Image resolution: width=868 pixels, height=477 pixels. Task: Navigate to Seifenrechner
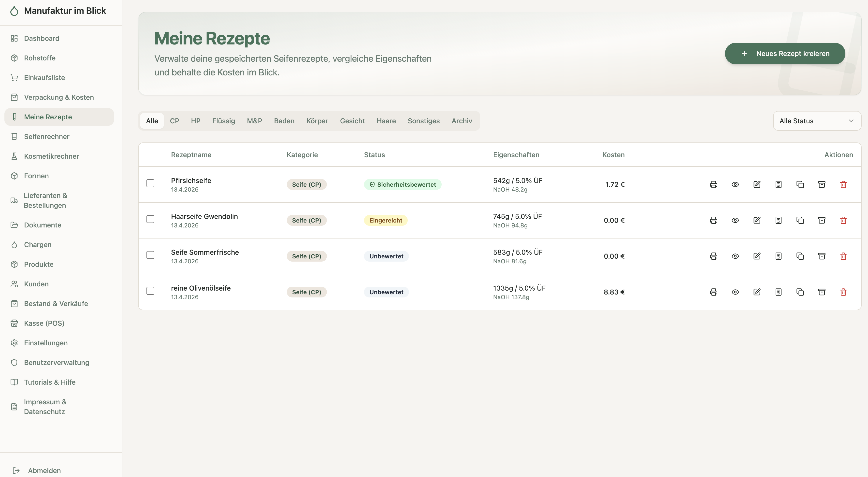(59, 137)
